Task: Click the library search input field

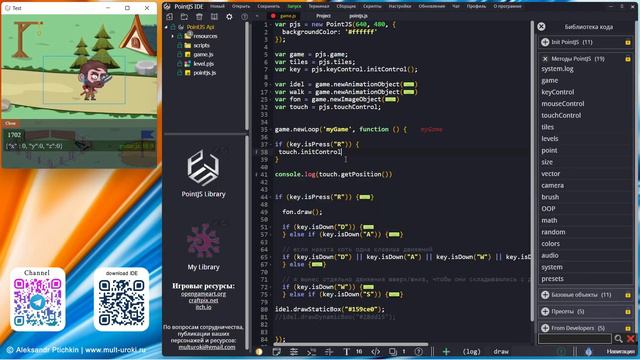Action: click(x=575, y=338)
